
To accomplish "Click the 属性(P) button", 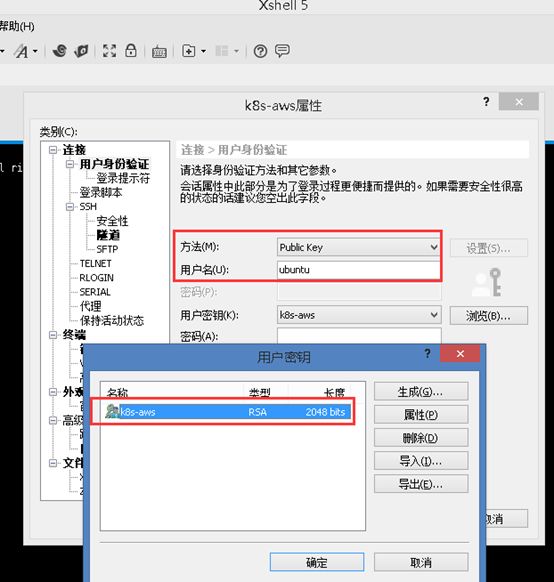I will (421, 415).
